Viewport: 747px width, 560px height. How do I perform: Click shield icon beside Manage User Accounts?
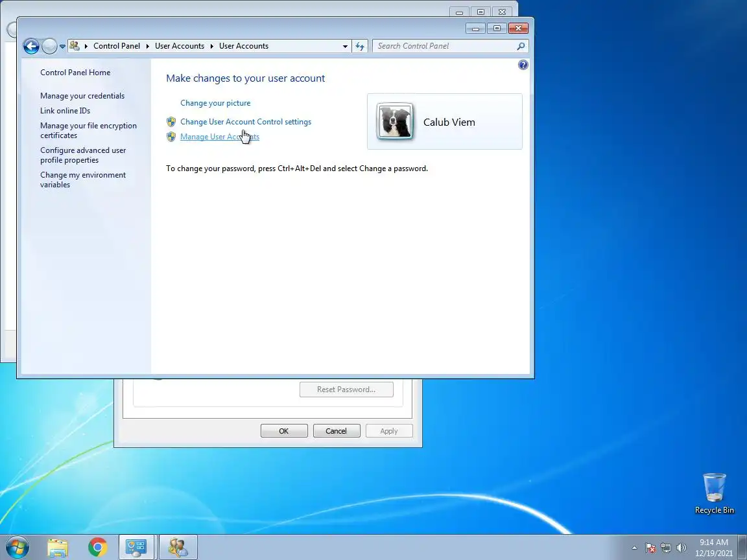[x=171, y=137]
